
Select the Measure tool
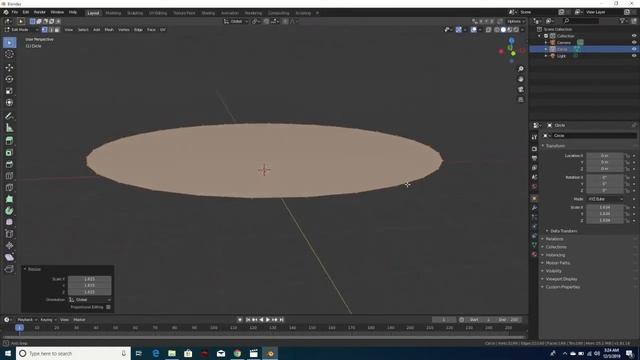(9, 128)
